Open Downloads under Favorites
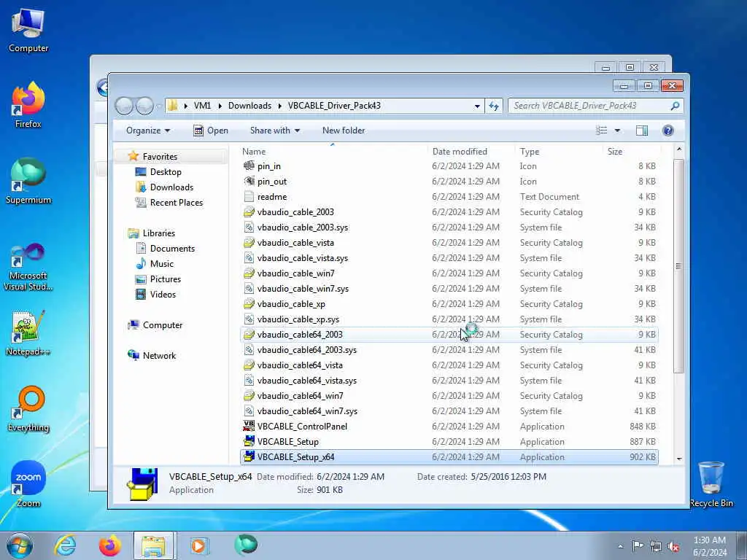 (171, 187)
